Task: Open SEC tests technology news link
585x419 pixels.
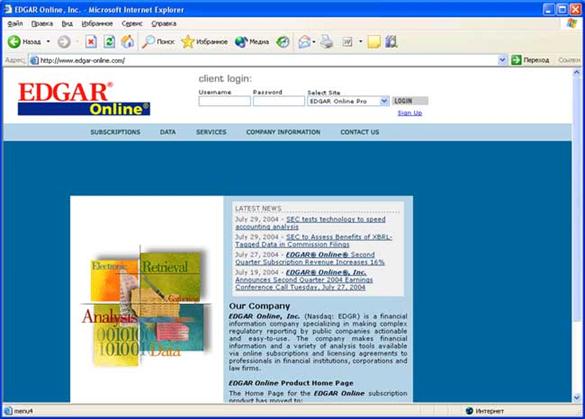Action: click(x=310, y=223)
